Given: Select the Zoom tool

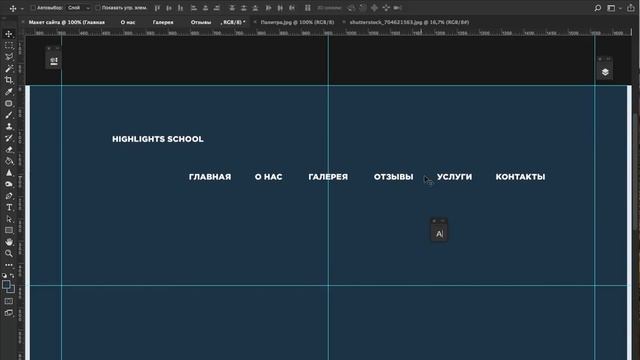Looking at the screenshot, I should pos(9,253).
